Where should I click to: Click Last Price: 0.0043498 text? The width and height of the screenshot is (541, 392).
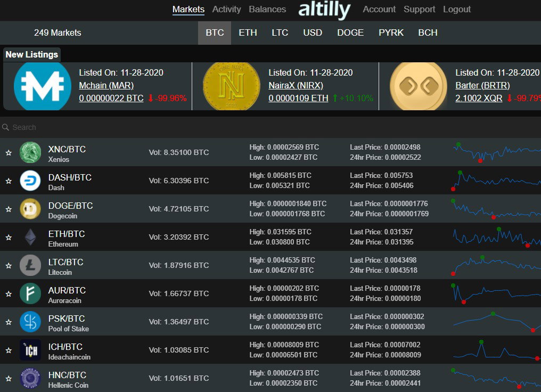coord(383,260)
